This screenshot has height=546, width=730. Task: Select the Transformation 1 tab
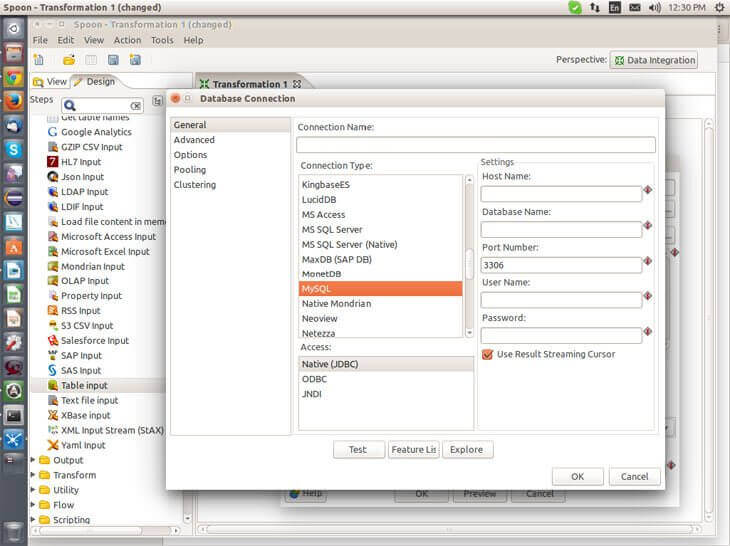(x=250, y=84)
